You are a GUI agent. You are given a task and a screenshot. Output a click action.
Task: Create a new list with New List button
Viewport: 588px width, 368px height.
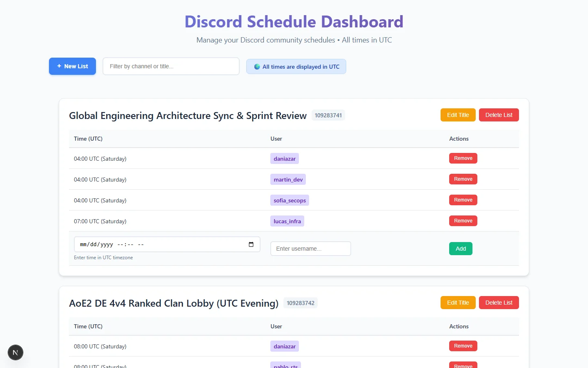(x=72, y=66)
